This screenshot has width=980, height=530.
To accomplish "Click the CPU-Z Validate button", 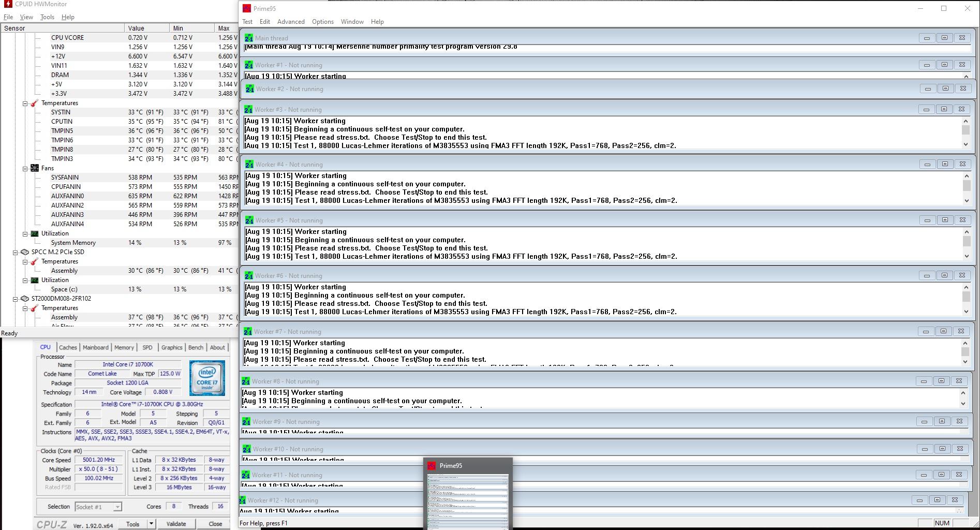I will click(176, 524).
